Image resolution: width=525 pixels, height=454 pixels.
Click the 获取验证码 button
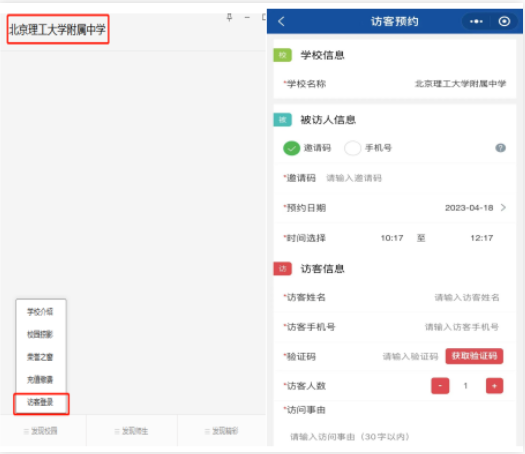coord(474,356)
